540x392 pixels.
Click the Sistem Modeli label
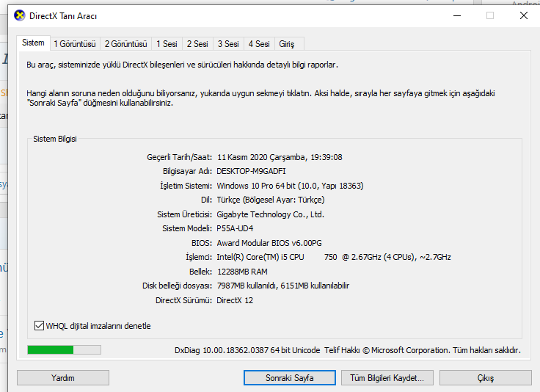[187, 228]
